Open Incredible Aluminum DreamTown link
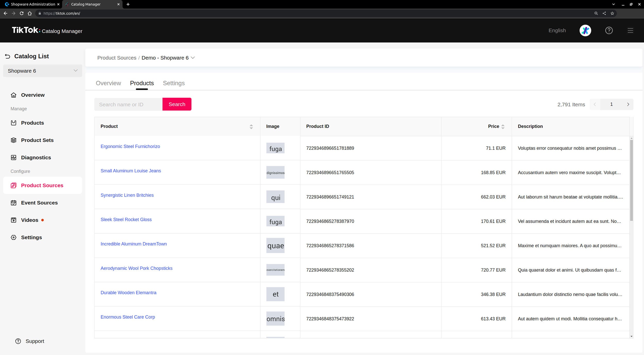 [133, 244]
